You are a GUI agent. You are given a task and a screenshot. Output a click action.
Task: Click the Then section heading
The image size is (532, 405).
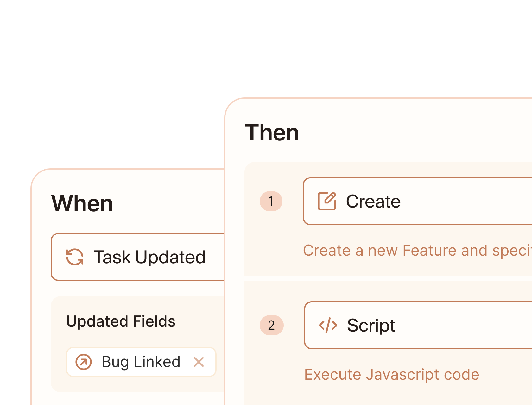(272, 133)
